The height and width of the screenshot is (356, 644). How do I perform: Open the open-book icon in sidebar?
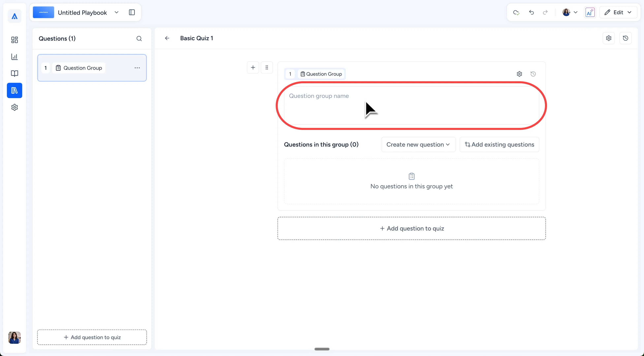click(x=14, y=73)
